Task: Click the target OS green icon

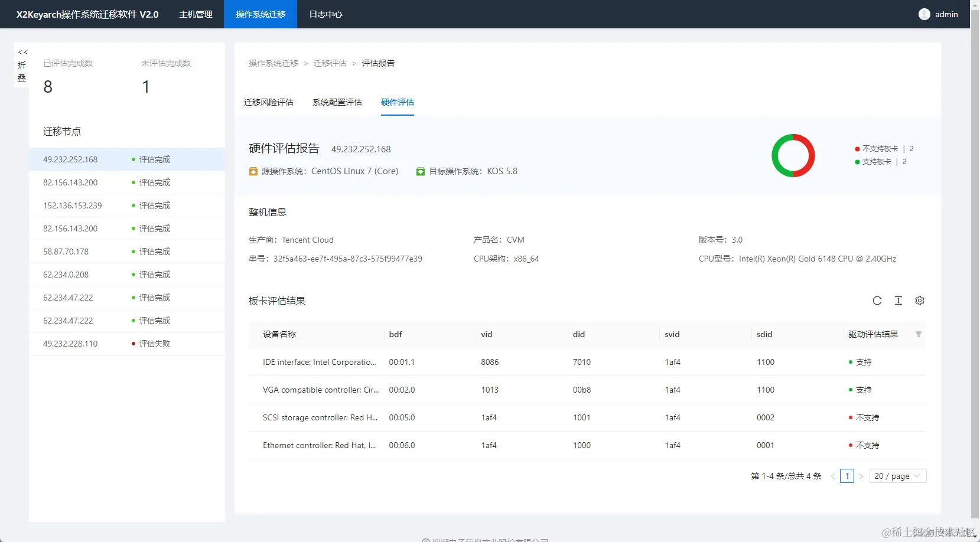Action: click(421, 171)
